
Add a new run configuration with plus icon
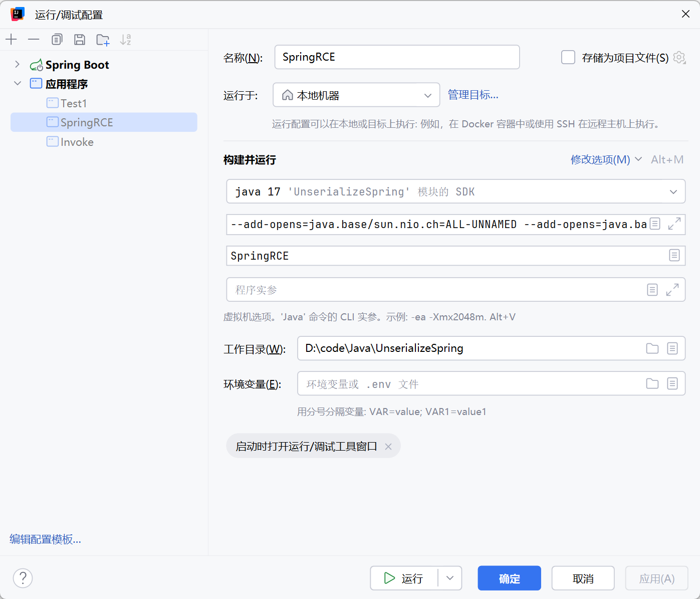pyautogui.click(x=11, y=40)
